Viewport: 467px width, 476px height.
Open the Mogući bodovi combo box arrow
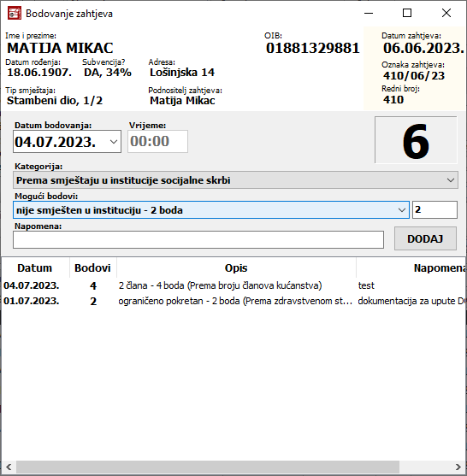pyautogui.click(x=402, y=209)
